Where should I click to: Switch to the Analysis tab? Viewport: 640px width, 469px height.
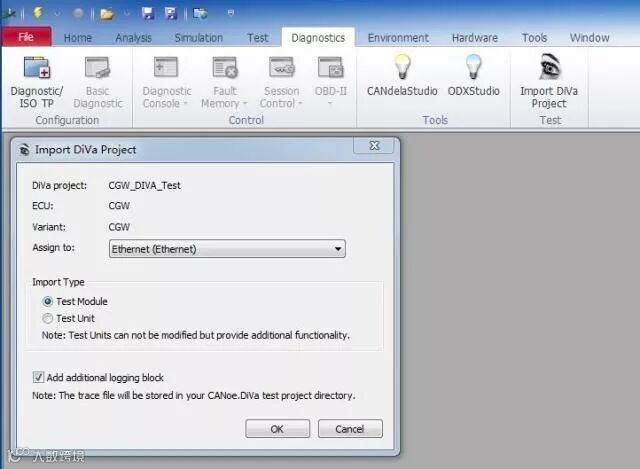pos(133,38)
